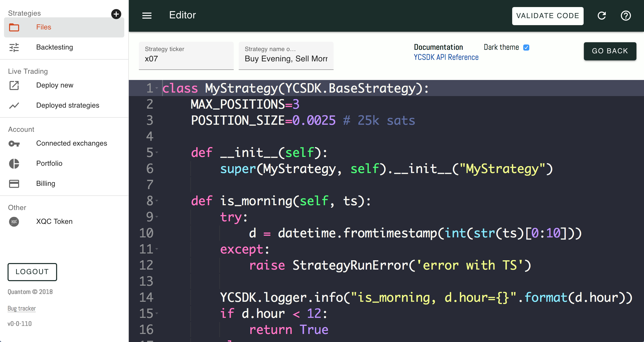Collapse the try block fold on line 9
This screenshot has width=644, height=342.
[x=157, y=217]
